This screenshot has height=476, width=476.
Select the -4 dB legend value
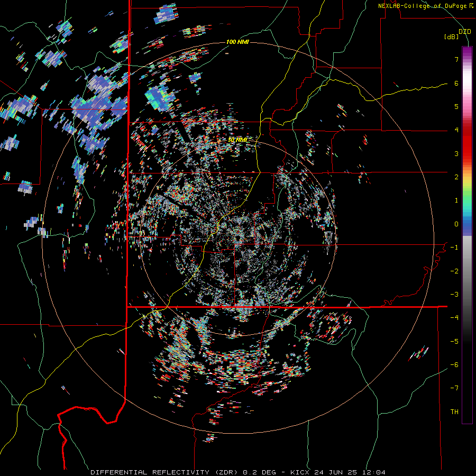coord(454,318)
